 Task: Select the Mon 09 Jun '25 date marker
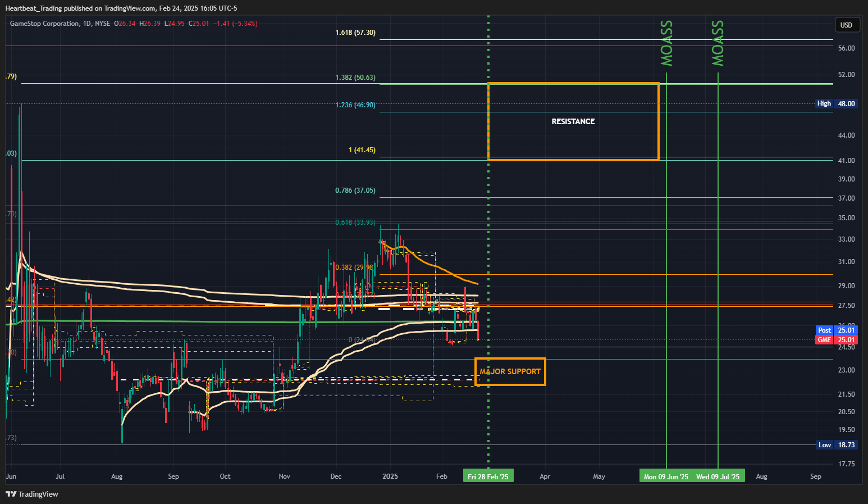[x=666, y=476]
